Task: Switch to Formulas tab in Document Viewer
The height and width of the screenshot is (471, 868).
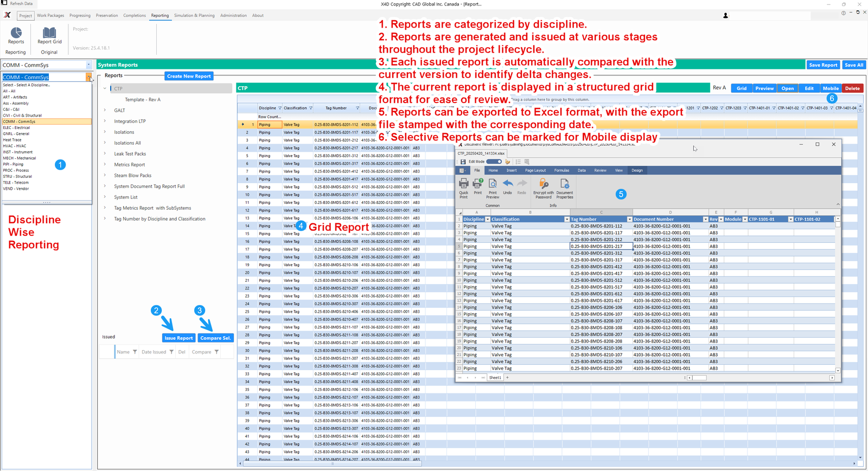Action: (561, 170)
